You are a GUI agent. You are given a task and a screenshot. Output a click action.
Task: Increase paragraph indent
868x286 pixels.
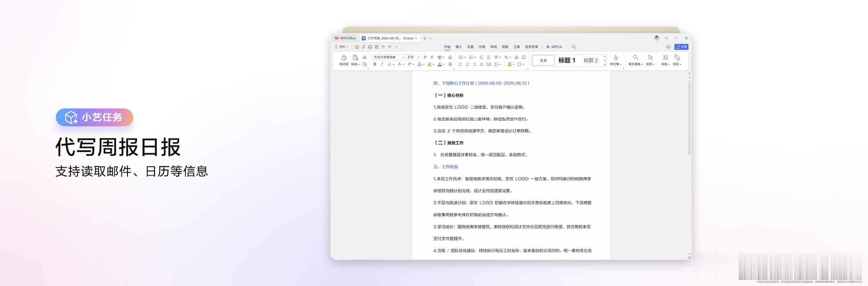coord(489,57)
